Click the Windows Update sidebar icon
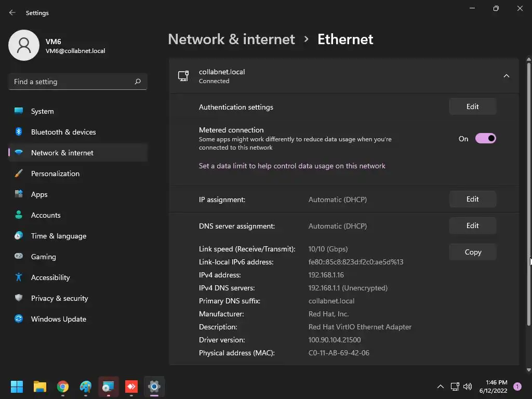The height and width of the screenshot is (399, 532). click(x=19, y=319)
